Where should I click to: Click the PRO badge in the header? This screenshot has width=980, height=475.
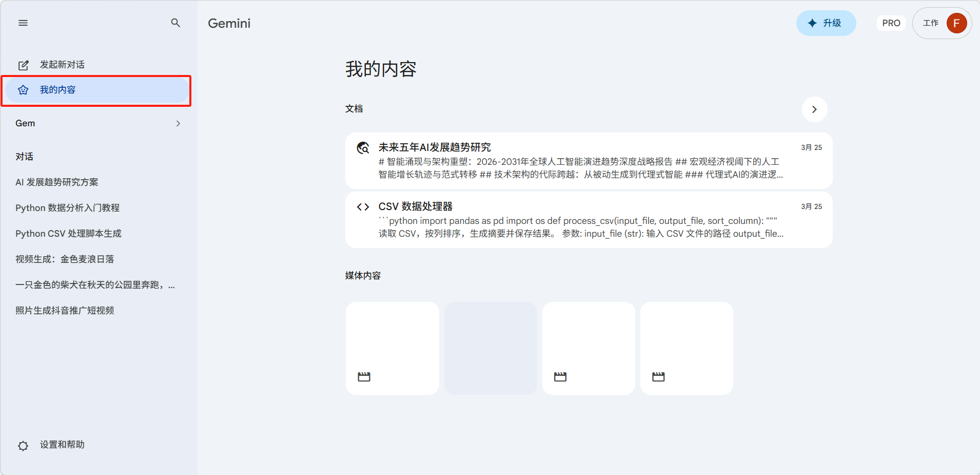click(891, 23)
